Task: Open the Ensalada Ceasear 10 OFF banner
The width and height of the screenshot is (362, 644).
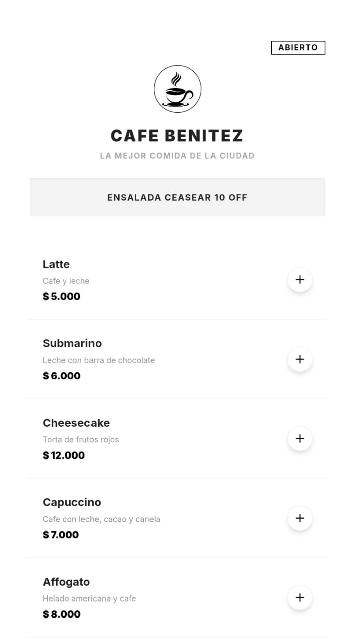Action: 177,197
